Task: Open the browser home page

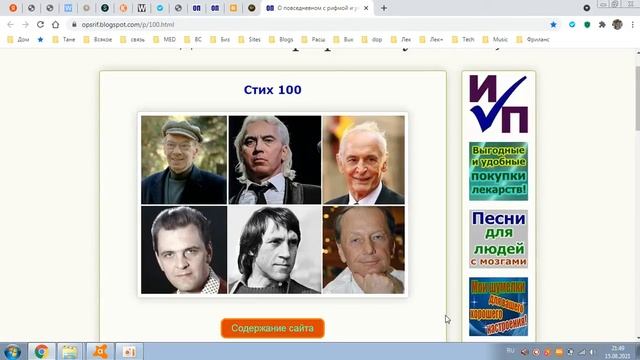Action: 56,24
